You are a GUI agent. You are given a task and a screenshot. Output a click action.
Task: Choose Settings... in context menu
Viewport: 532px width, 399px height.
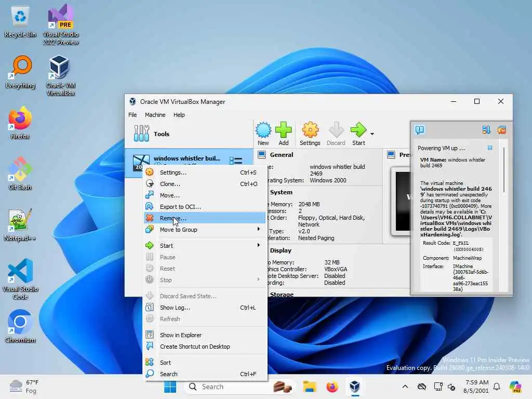point(204,172)
